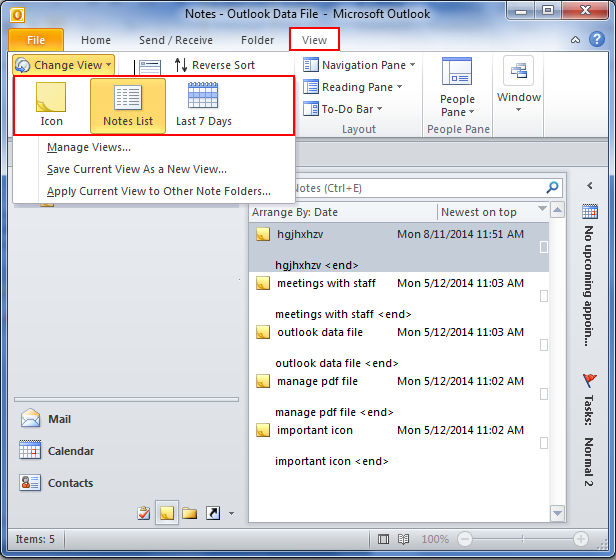Open the People Pane menu

tap(457, 87)
